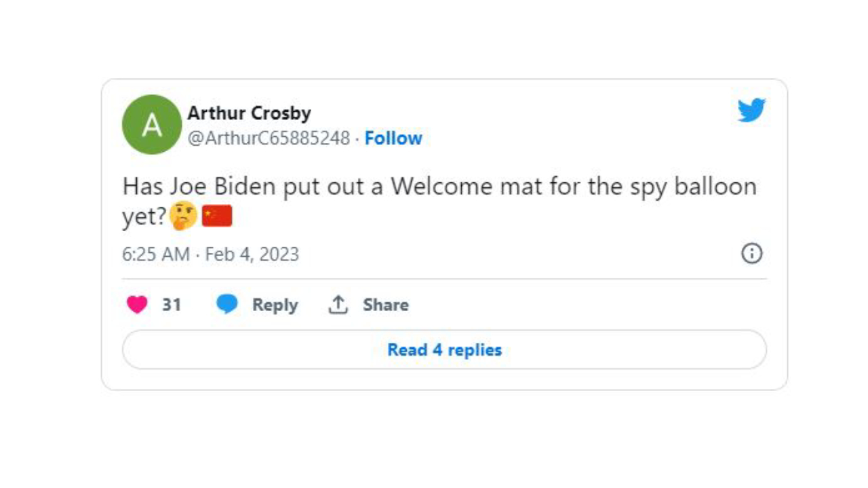Click the Twitter bird logo
The image size is (868, 488).
tap(751, 110)
